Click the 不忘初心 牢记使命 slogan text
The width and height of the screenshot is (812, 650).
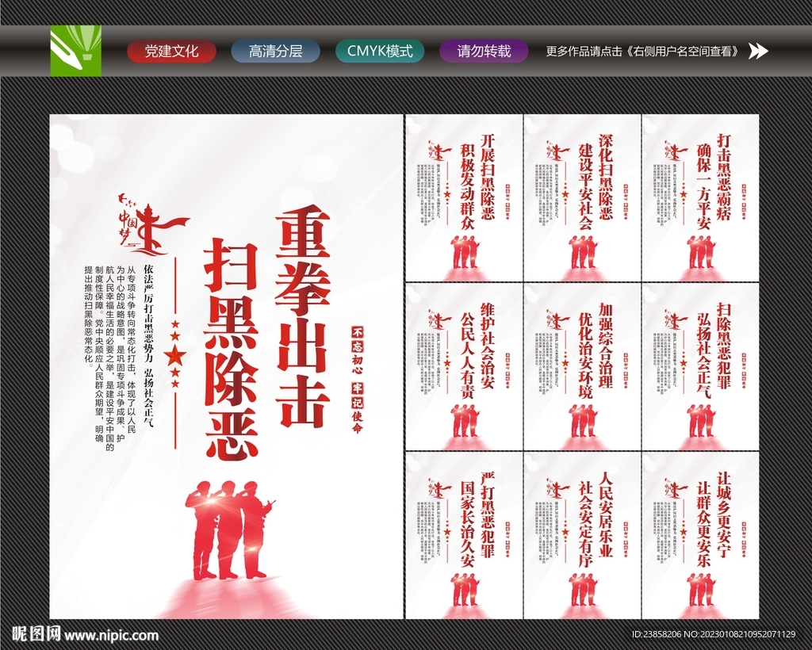point(358,380)
